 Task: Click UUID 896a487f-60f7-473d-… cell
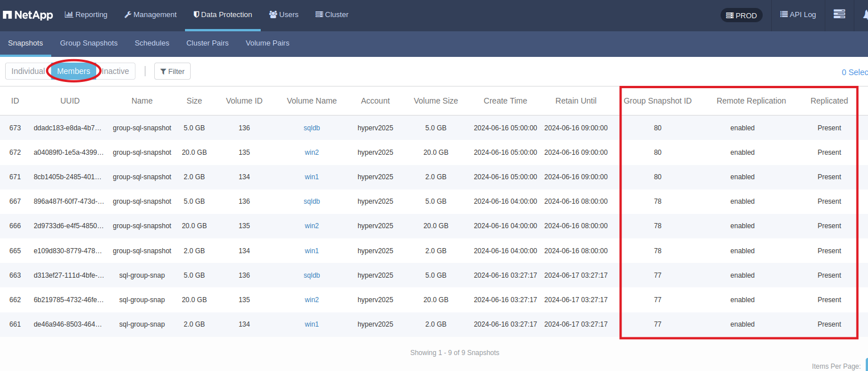point(69,201)
